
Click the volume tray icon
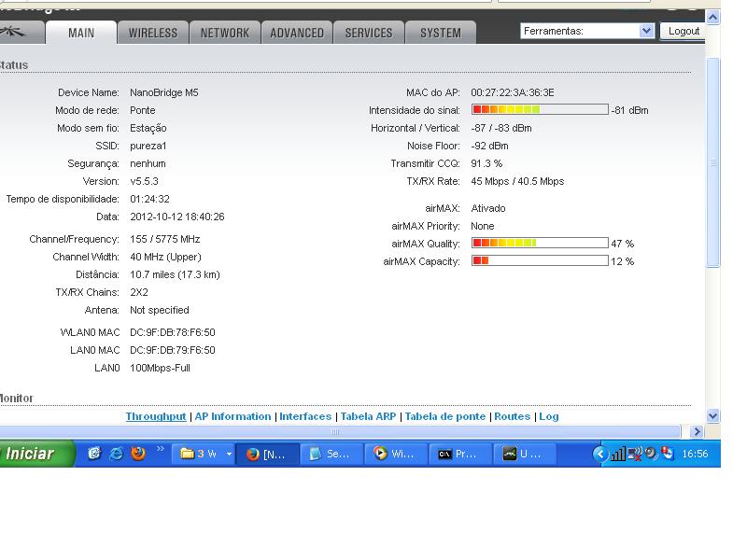(x=651, y=454)
